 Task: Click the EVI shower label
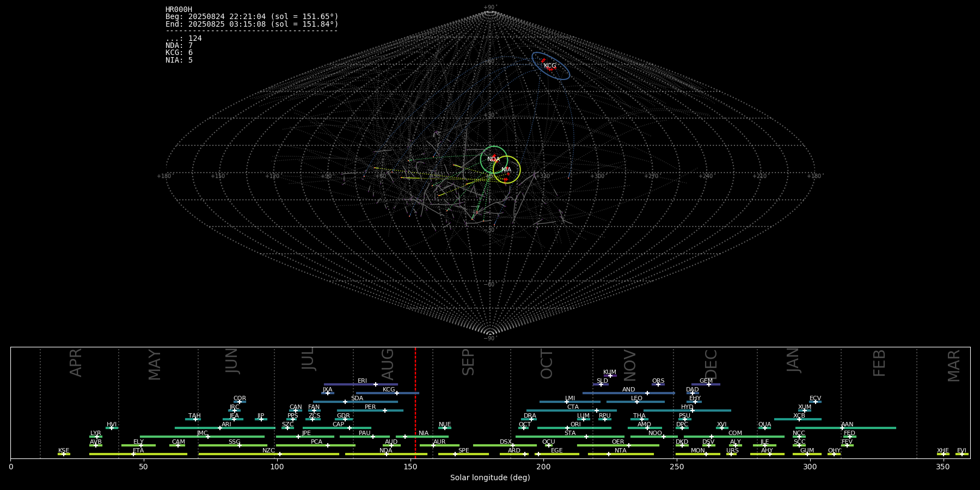click(x=961, y=451)
